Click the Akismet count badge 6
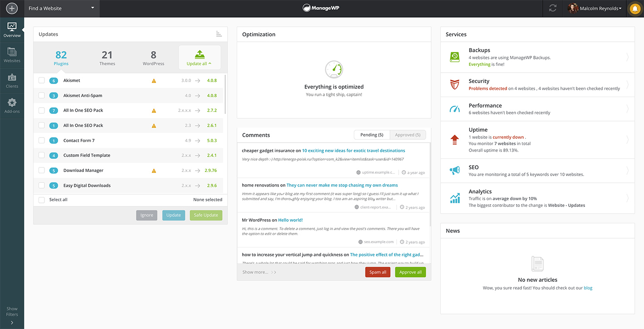This screenshot has width=644, height=329. pyautogui.click(x=54, y=81)
